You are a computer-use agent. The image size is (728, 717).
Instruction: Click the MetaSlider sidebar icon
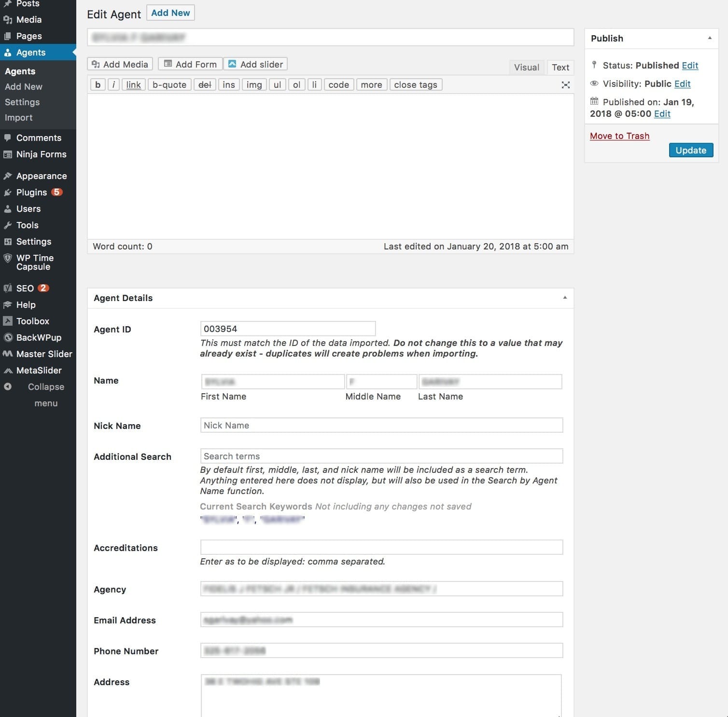point(8,371)
